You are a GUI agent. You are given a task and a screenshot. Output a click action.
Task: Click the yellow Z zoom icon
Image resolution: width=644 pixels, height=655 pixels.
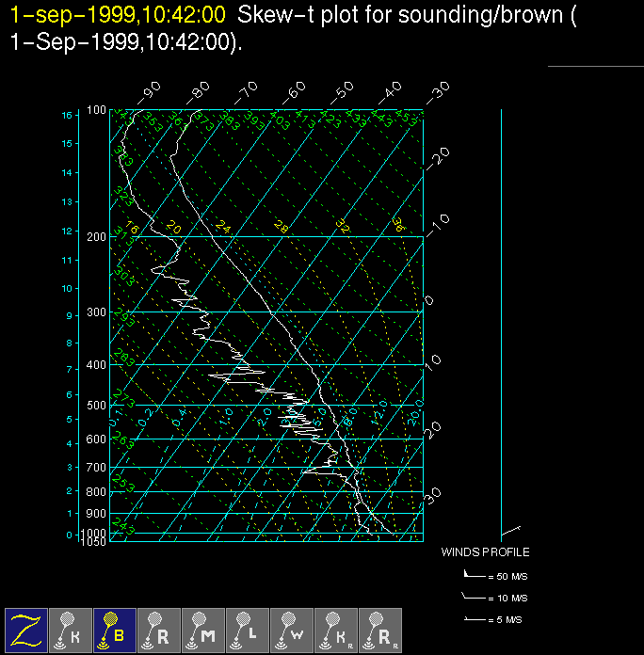pos(27,629)
